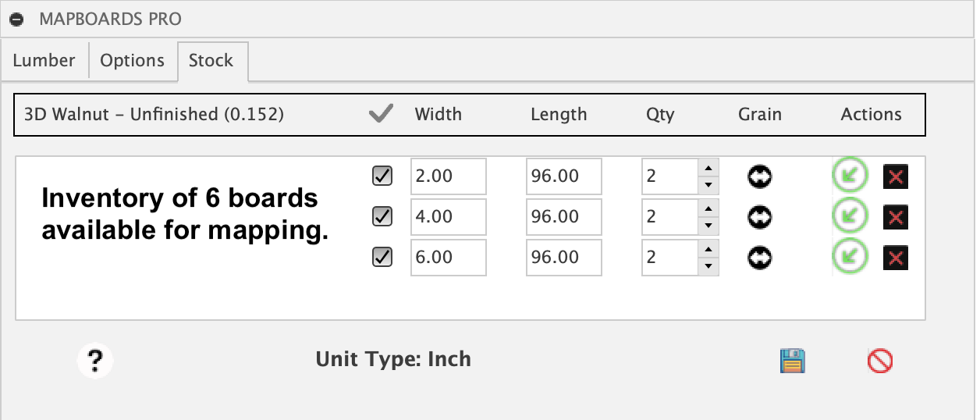Viewport: 980px width, 420px height.
Task: Open help with the question mark icon
Action: pos(95,361)
